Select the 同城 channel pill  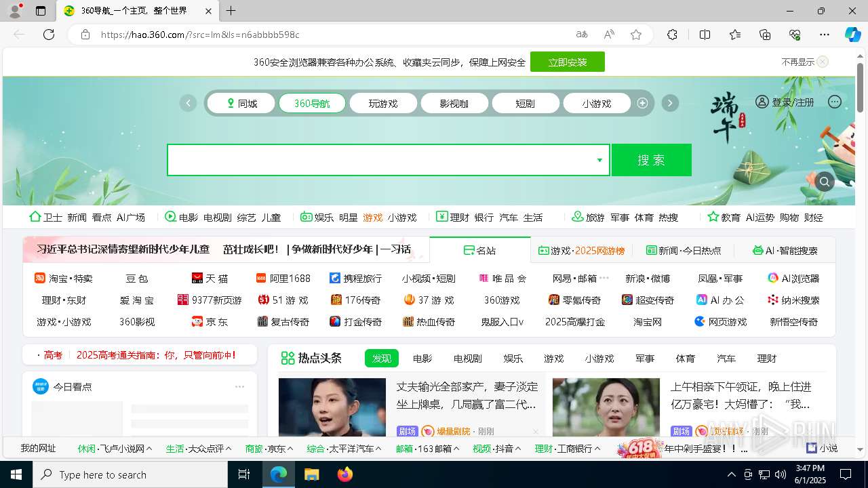pyautogui.click(x=241, y=103)
